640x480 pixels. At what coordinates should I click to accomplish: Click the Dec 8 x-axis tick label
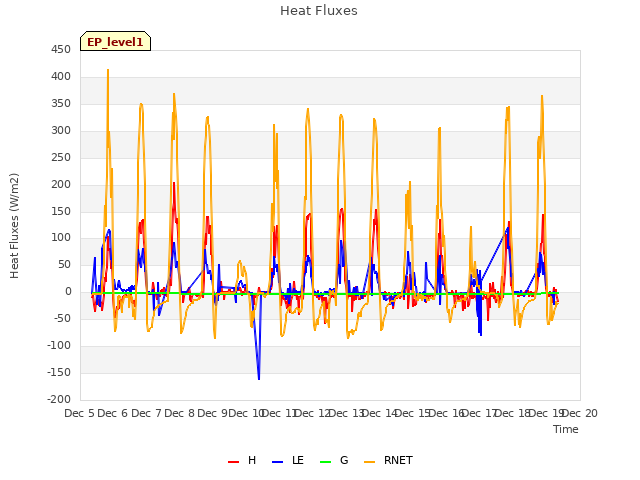click(x=180, y=413)
